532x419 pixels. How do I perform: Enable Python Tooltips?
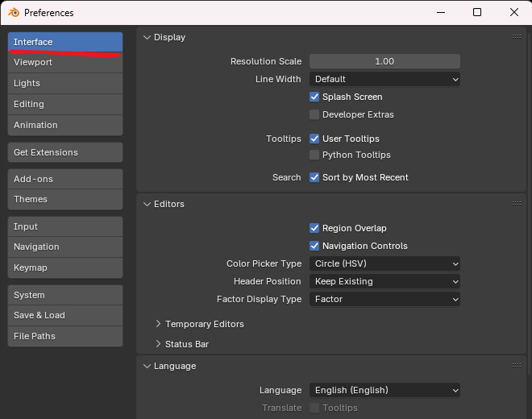pos(314,155)
